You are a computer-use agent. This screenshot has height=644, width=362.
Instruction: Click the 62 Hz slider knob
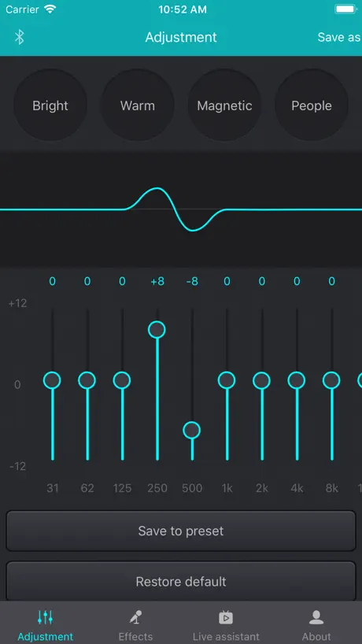pos(87,380)
